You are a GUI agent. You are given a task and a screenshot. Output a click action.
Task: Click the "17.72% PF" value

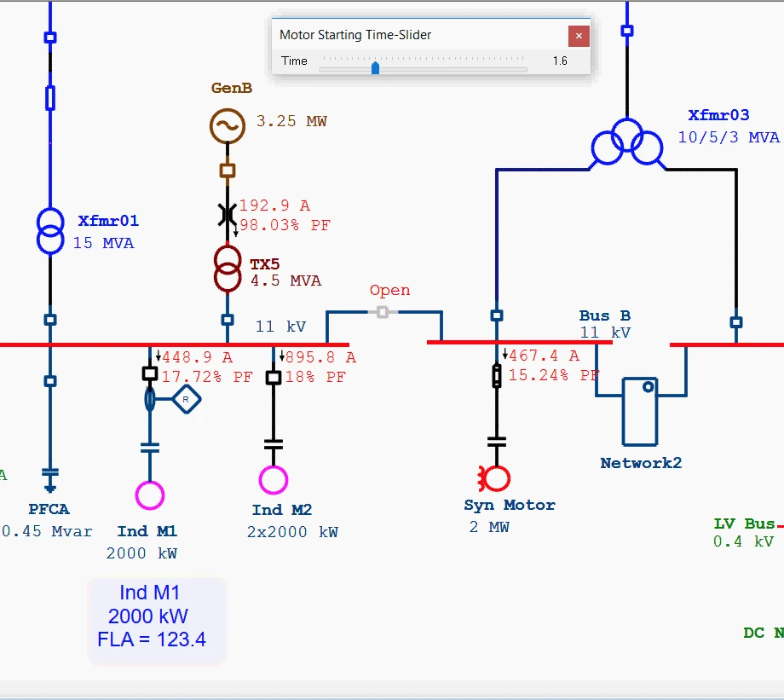[207, 377]
